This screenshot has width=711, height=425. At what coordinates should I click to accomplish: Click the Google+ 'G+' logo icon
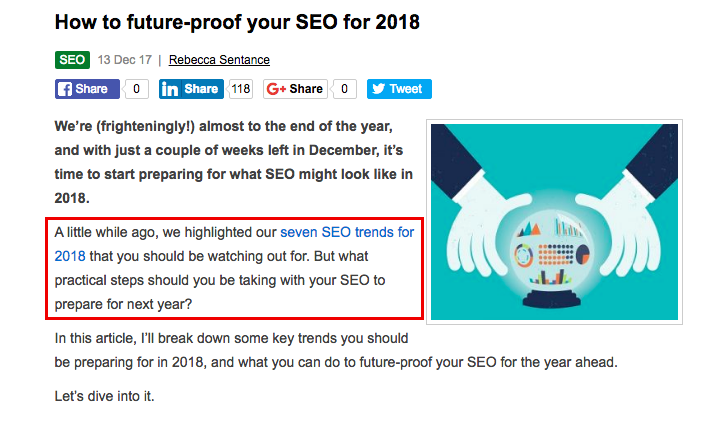(276, 89)
